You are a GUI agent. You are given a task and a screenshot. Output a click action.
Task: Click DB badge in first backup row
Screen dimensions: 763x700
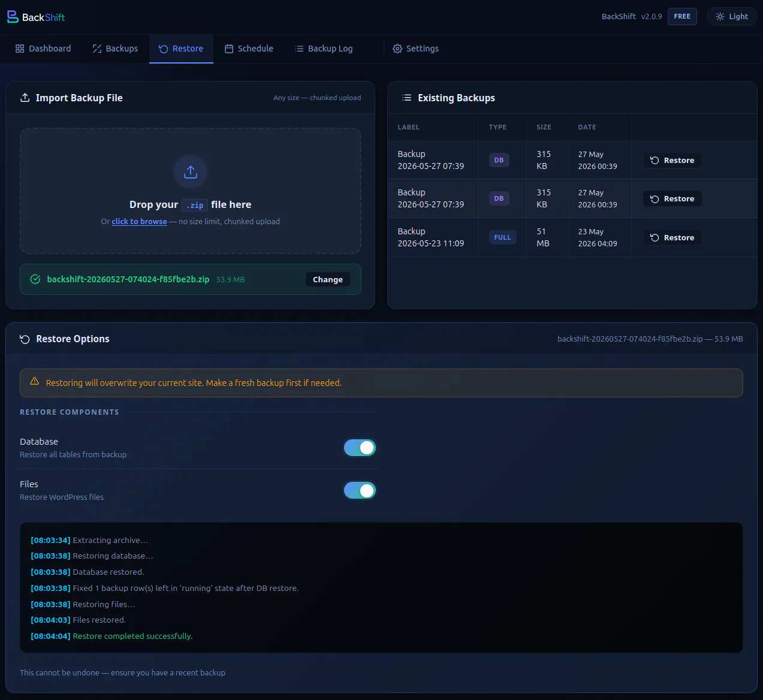click(x=499, y=160)
